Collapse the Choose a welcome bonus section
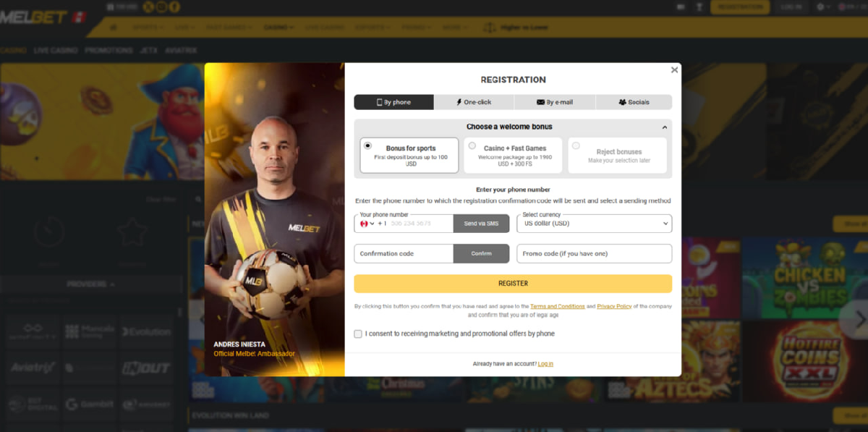 tap(664, 127)
